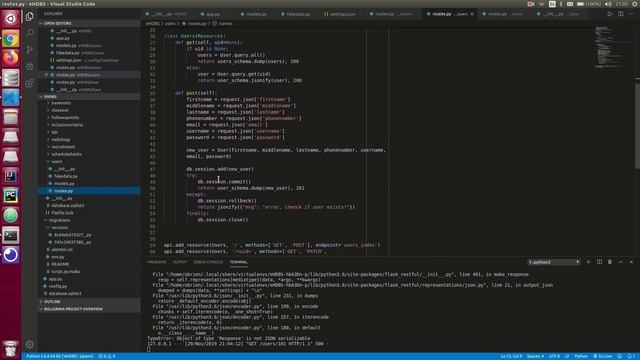Click users in the breadcrumb path
Viewport: 640px width, 360px height.
[x=170, y=24]
